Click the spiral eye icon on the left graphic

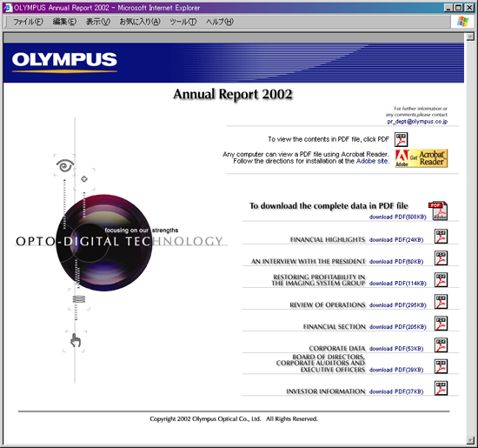pyautogui.click(x=65, y=165)
